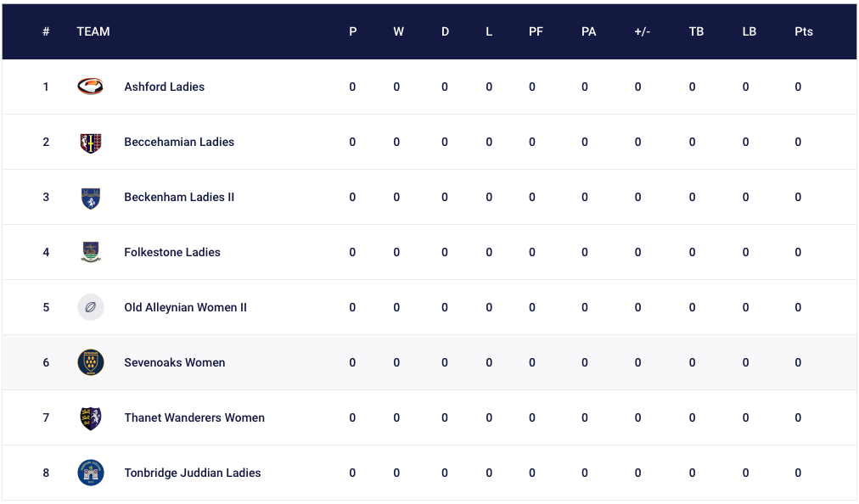Click the Ashford Ladies club logo
This screenshot has height=504, width=859.
pyautogui.click(x=90, y=87)
